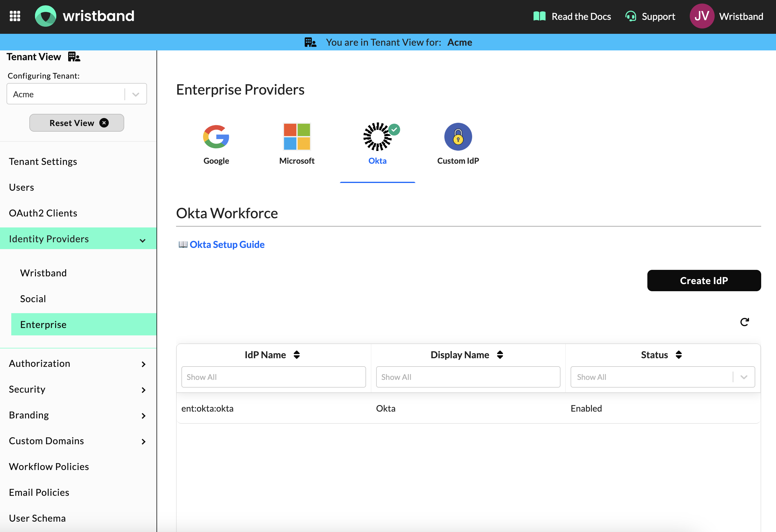776x532 pixels.
Task: Click the refresh table icon
Action: point(744,322)
